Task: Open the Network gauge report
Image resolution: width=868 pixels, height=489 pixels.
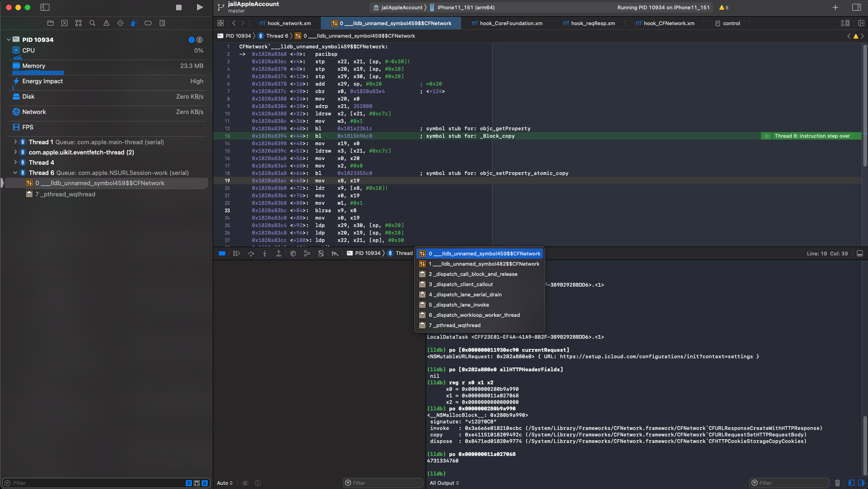Action: click(x=108, y=112)
